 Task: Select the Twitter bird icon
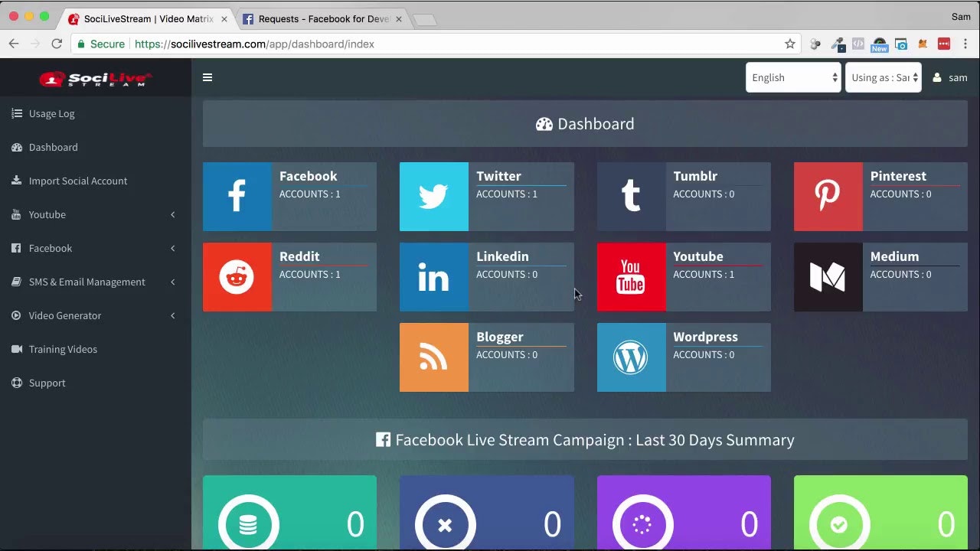click(x=433, y=197)
